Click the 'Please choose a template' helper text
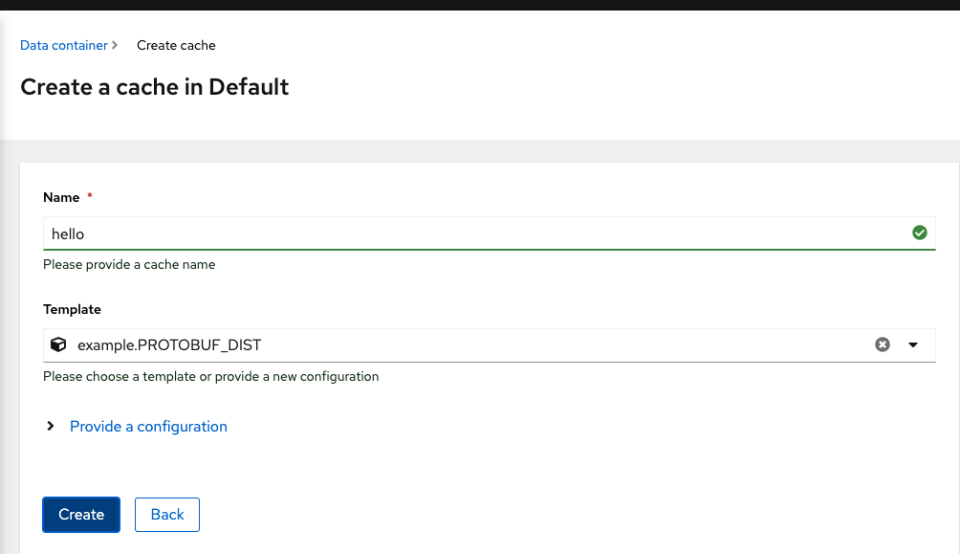960x554 pixels. (x=211, y=376)
